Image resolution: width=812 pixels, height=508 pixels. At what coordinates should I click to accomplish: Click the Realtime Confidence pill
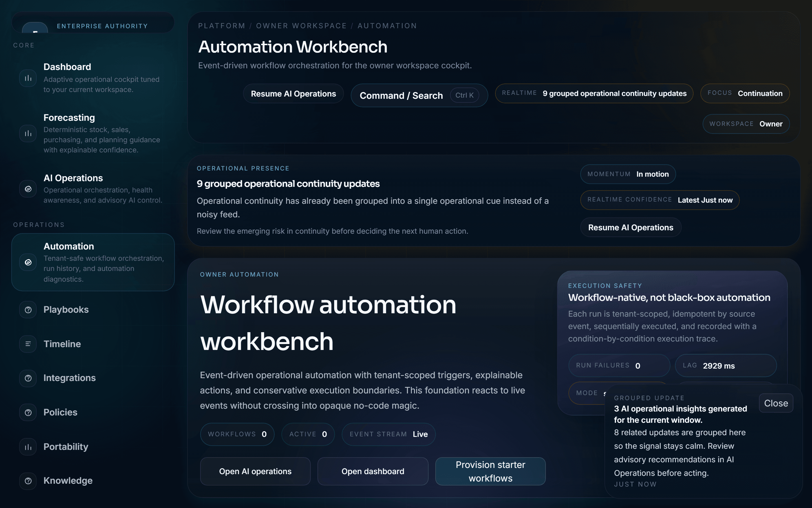coord(660,200)
